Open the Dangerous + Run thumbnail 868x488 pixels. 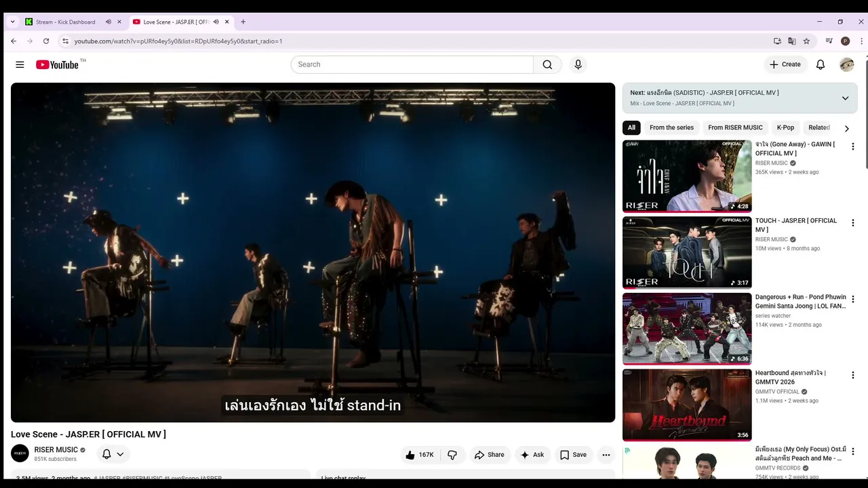tap(687, 329)
